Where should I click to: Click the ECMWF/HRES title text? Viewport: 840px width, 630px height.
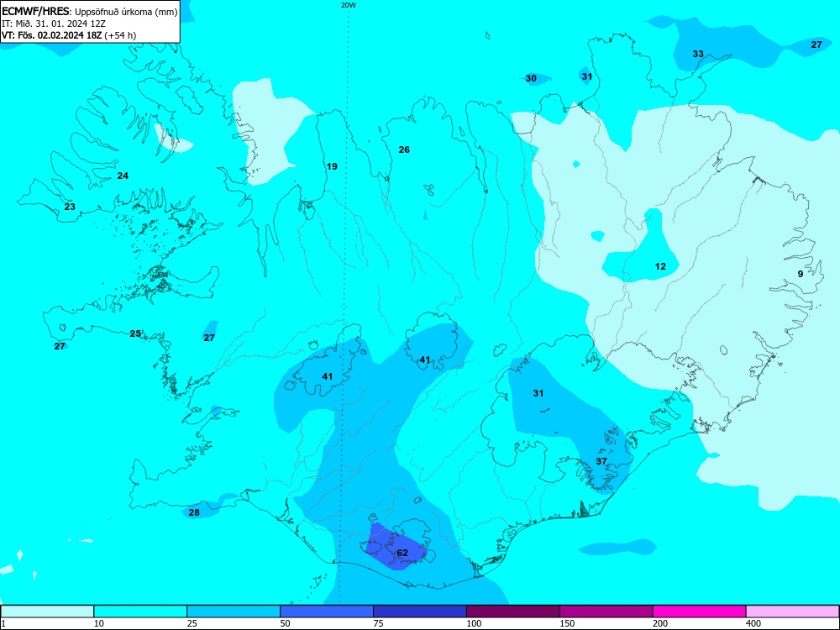34,11
